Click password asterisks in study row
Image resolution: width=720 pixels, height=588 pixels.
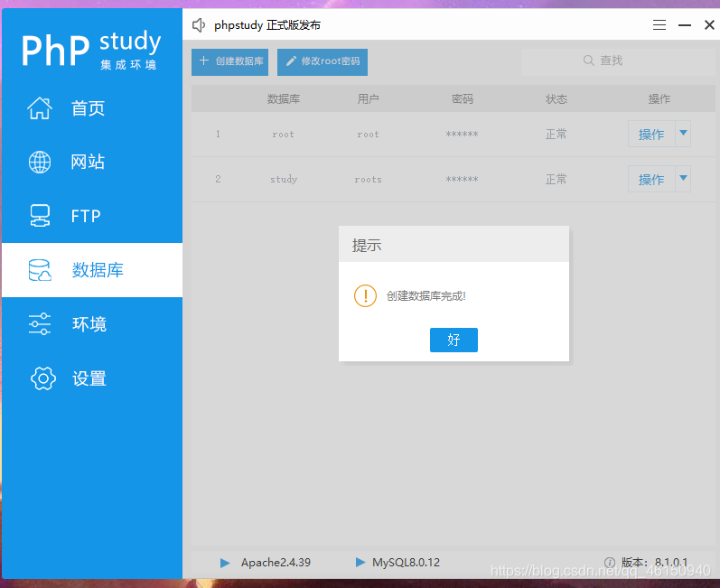point(462,179)
